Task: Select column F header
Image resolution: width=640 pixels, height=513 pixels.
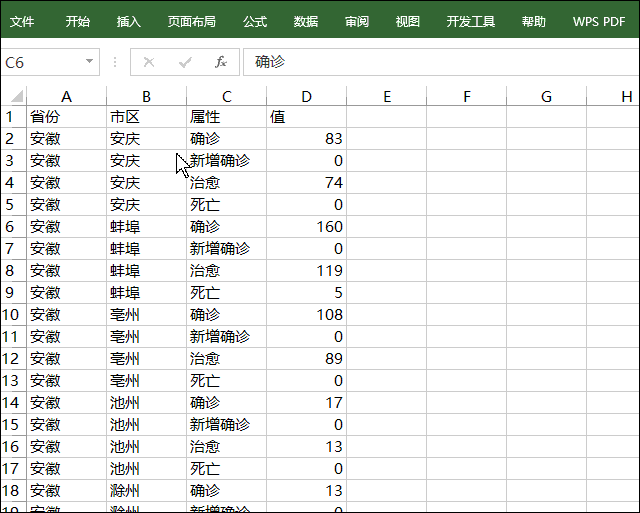Action: point(467,96)
